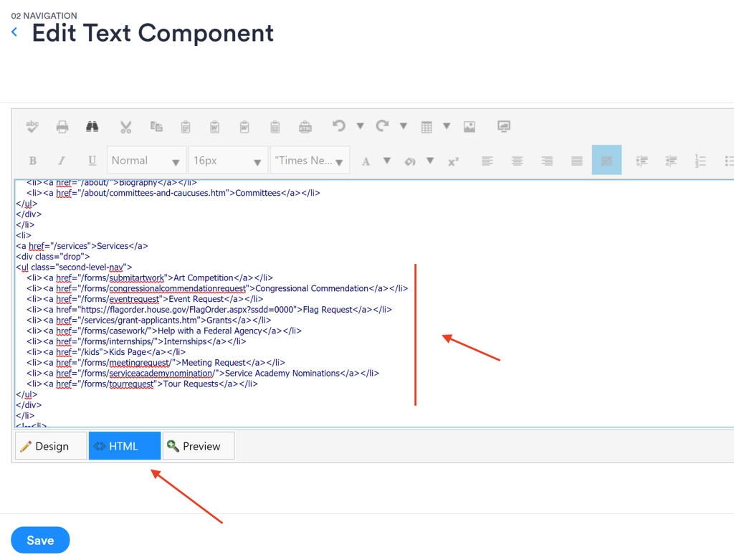Click the Indent icon
Viewport: 734px width, 560px height.
pyautogui.click(x=642, y=161)
